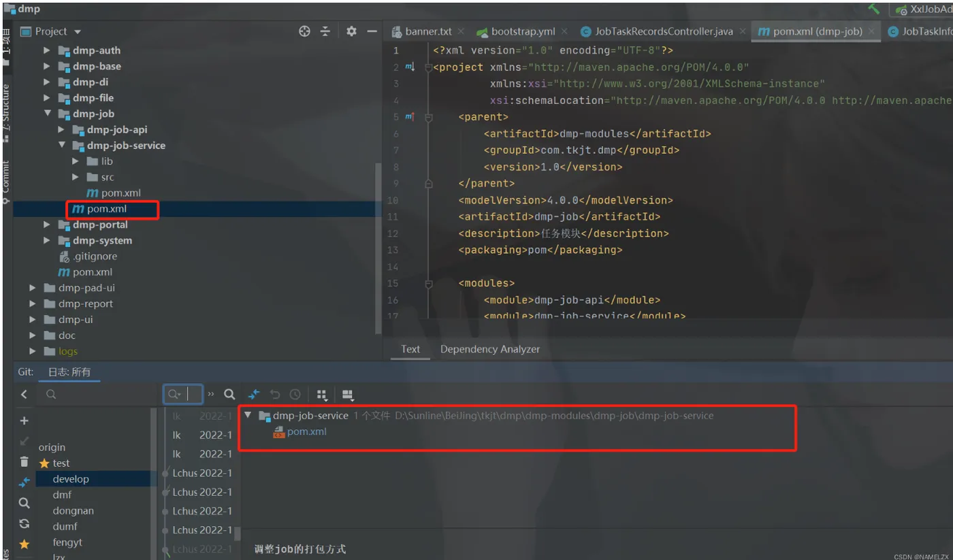Click the magnifier icon in Git left sidebar

25,503
